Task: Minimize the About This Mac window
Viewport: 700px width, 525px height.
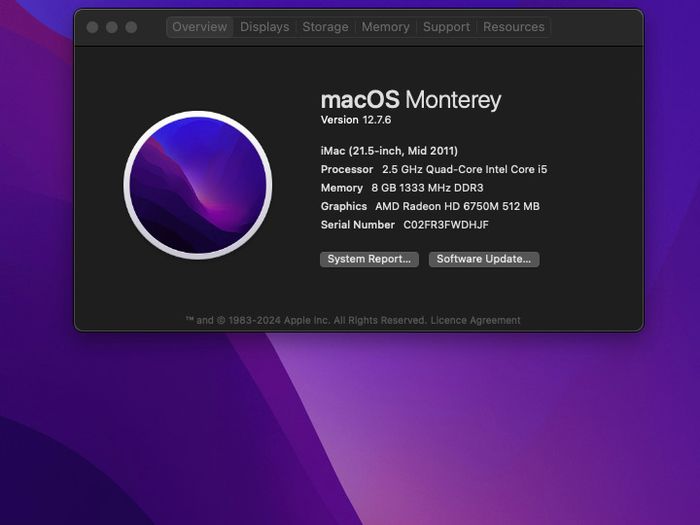Action: 112,27
